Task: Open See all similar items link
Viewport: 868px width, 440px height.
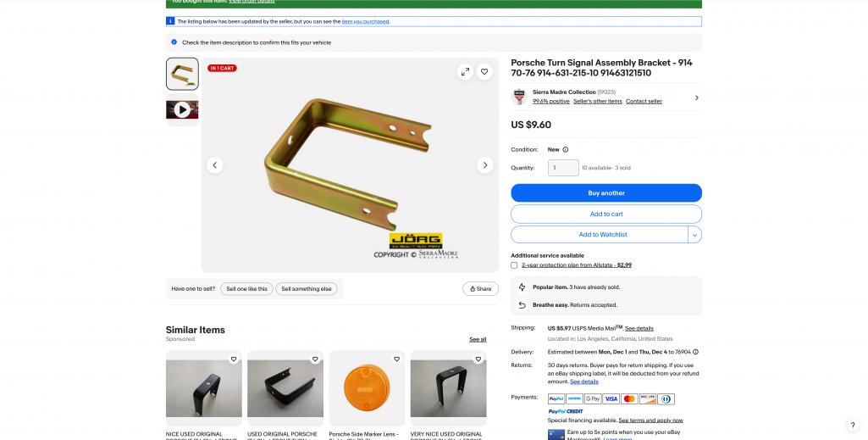Action: pos(478,340)
